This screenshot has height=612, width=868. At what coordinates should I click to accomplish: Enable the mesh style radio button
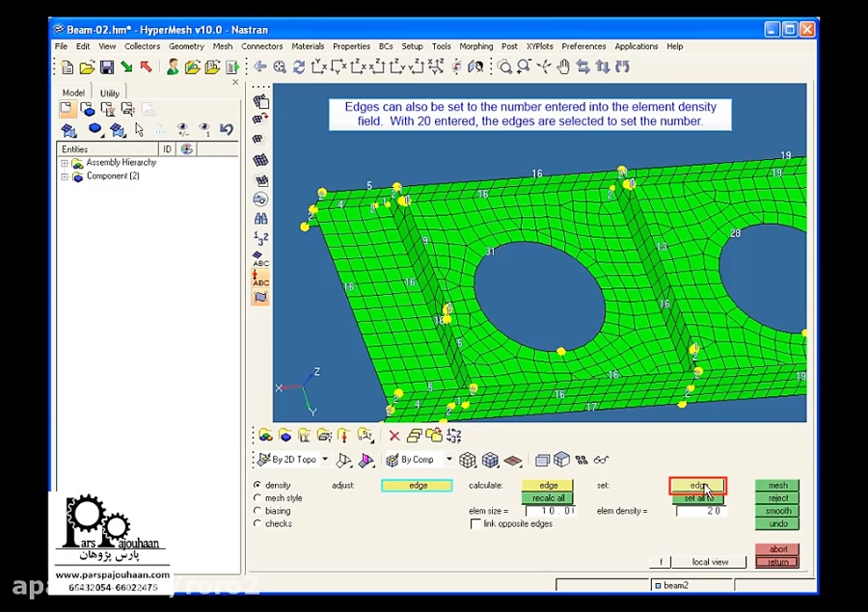click(x=258, y=498)
